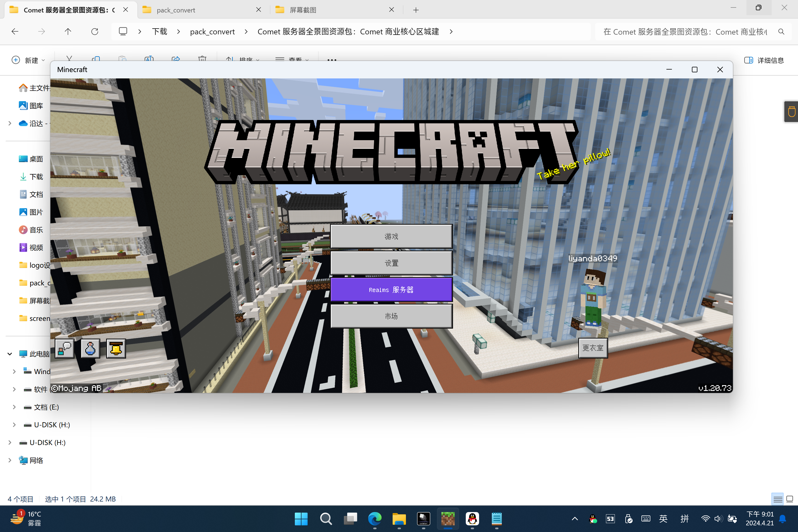Open Realms 服务器 button
This screenshot has width=798, height=532.
coord(391,289)
